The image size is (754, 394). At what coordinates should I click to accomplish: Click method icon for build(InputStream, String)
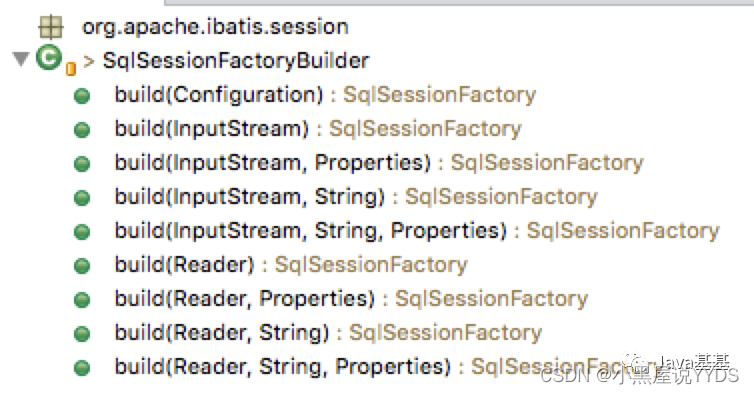82,198
